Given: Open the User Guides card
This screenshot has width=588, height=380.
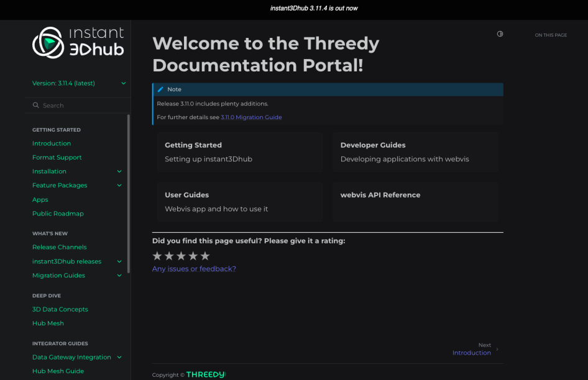Looking at the screenshot, I should [x=240, y=202].
